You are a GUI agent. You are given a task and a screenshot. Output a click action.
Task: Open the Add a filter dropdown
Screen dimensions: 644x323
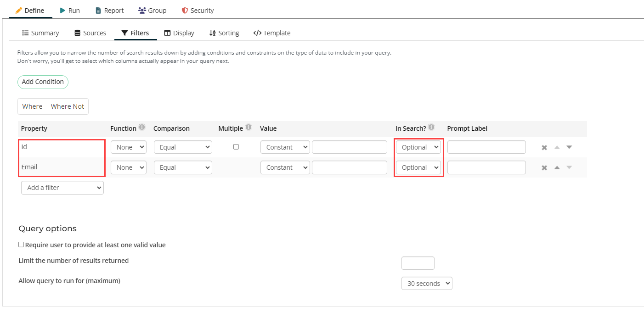(x=62, y=188)
